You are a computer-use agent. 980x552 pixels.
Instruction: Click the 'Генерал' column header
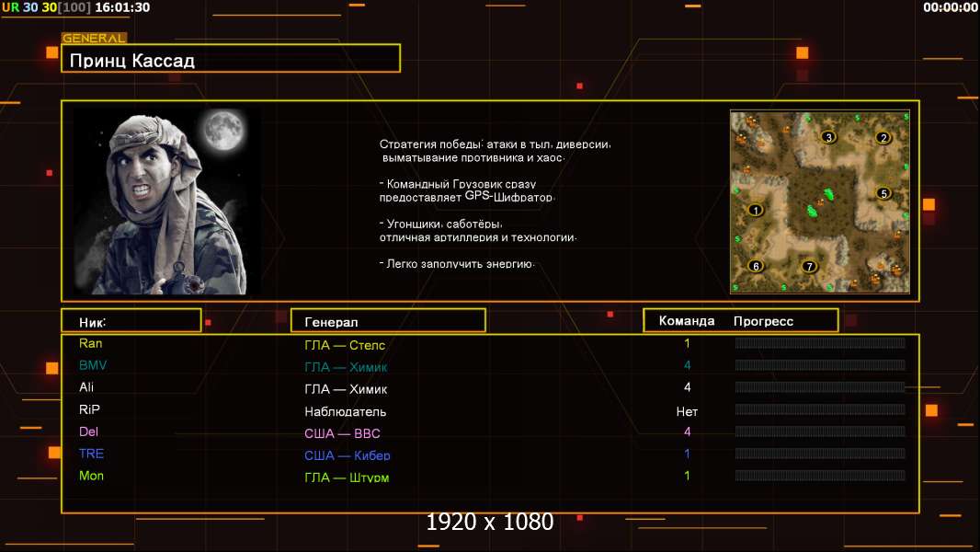pyautogui.click(x=388, y=321)
